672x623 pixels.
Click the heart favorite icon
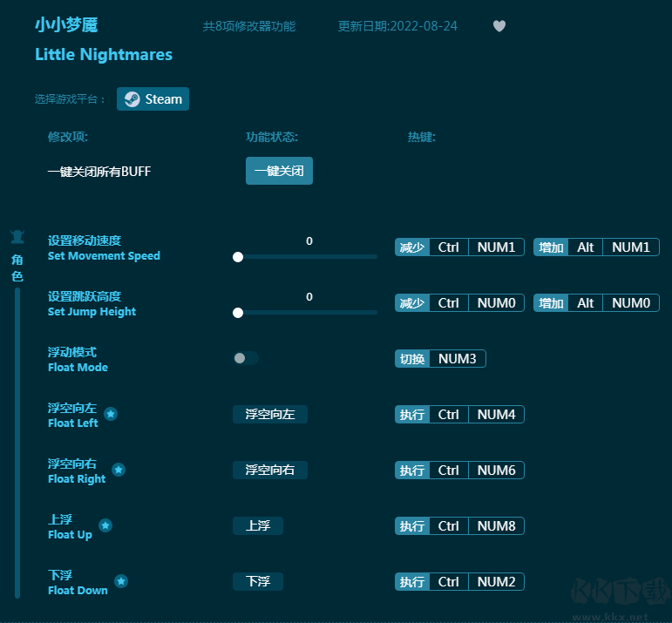[499, 26]
